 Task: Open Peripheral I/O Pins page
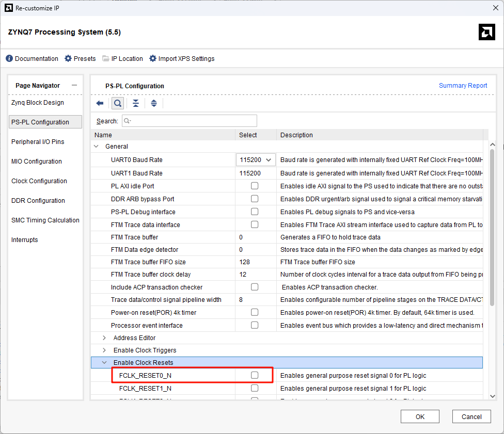click(38, 142)
